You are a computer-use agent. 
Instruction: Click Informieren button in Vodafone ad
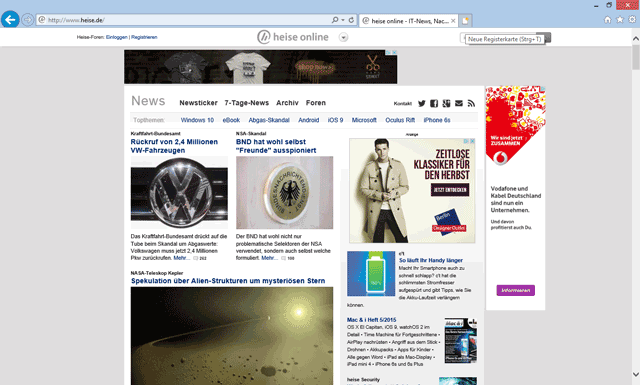(516, 290)
